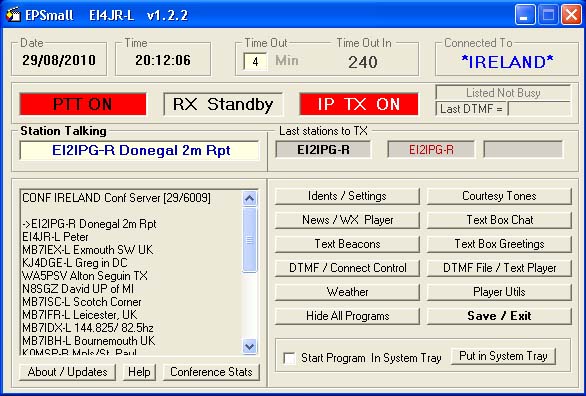Open DTMF / Connect Control
Viewport: 586px width, 396px height.
[x=347, y=268]
